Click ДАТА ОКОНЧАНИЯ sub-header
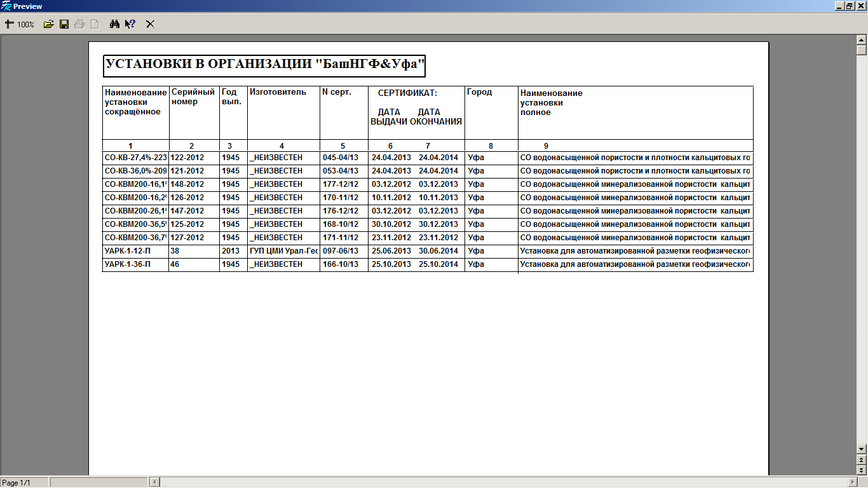Viewport: 868px width, 488px height. (x=435, y=117)
